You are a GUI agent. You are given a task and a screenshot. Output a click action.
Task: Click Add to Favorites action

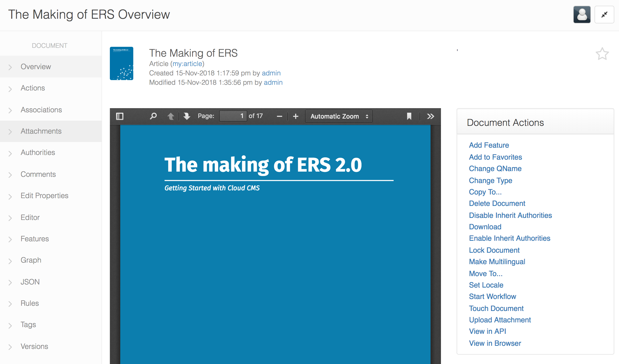pos(495,157)
